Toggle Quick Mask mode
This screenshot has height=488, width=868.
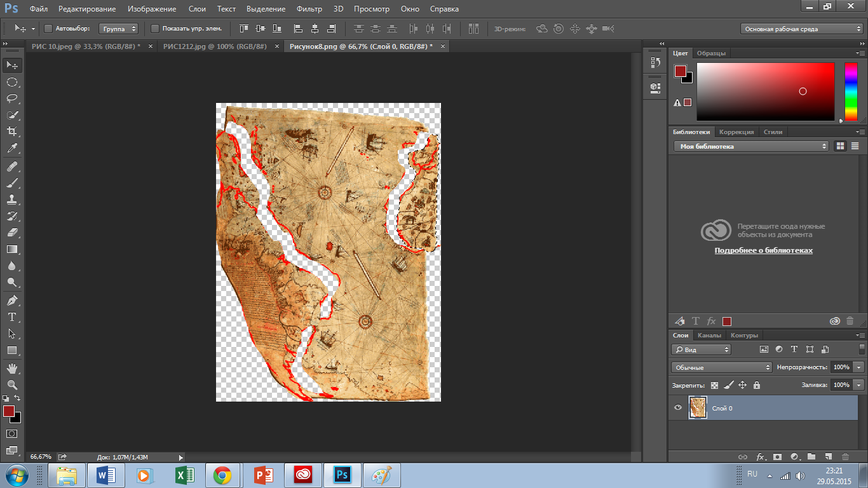(12, 433)
